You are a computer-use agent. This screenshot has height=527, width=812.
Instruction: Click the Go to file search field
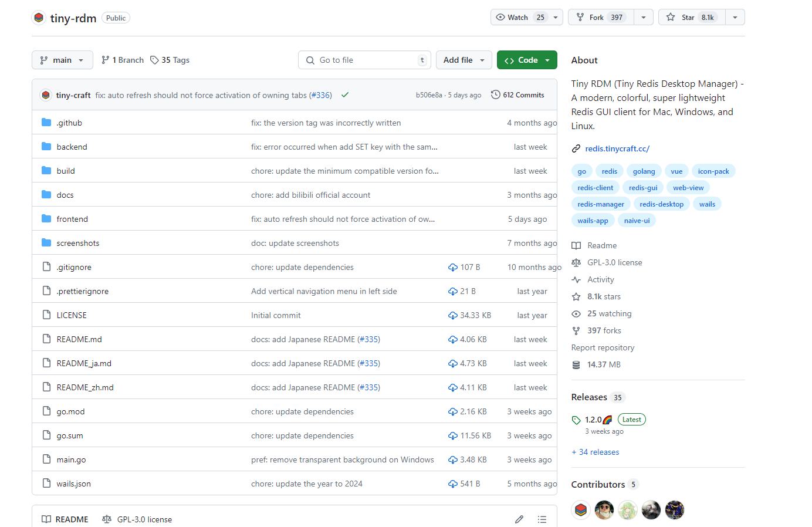point(364,60)
